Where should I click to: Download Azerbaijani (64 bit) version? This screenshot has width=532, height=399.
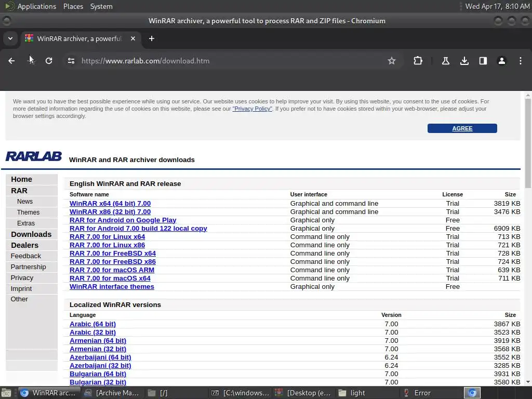pyautogui.click(x=100, y=357)
